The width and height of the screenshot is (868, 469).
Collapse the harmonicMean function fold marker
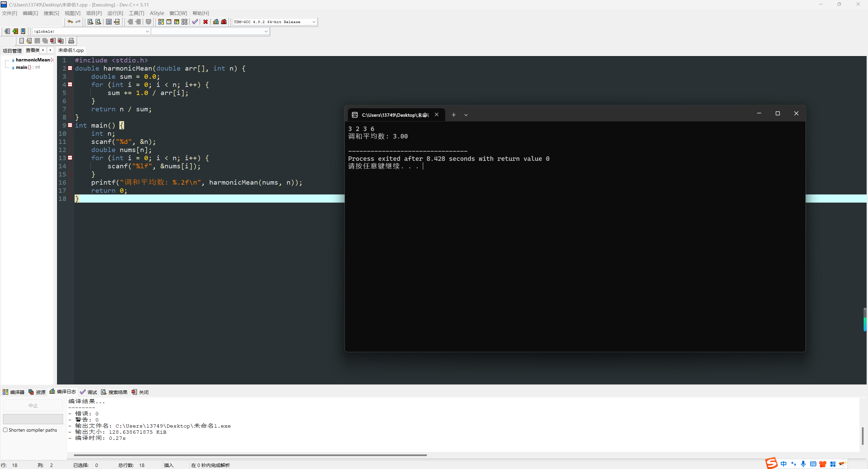coord(70,68)
